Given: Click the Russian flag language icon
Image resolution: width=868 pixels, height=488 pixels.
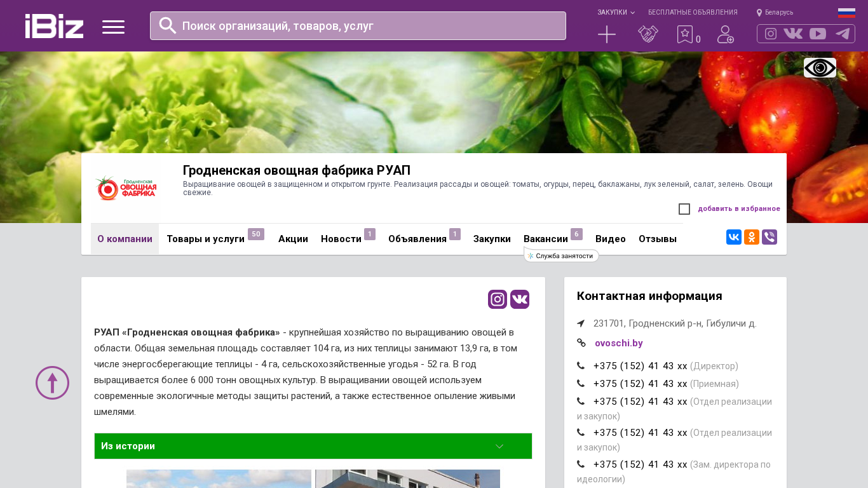Looking at the screenshot, I should click(846, 13).
